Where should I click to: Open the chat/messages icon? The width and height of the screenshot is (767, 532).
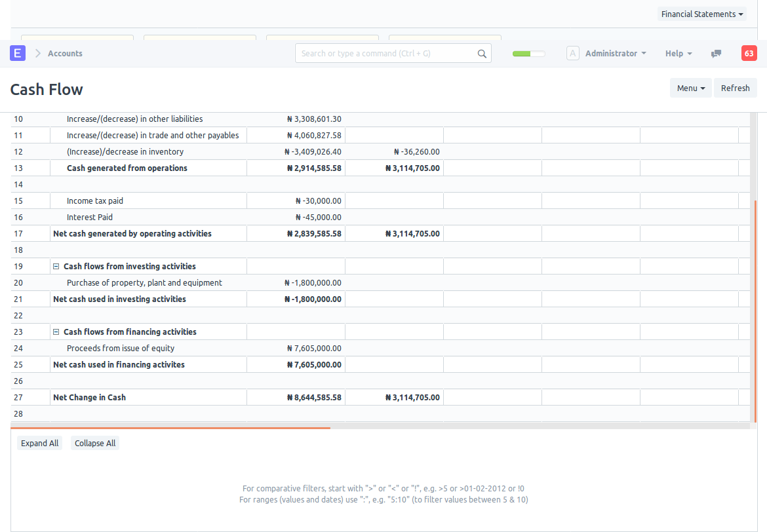point(716,53)
